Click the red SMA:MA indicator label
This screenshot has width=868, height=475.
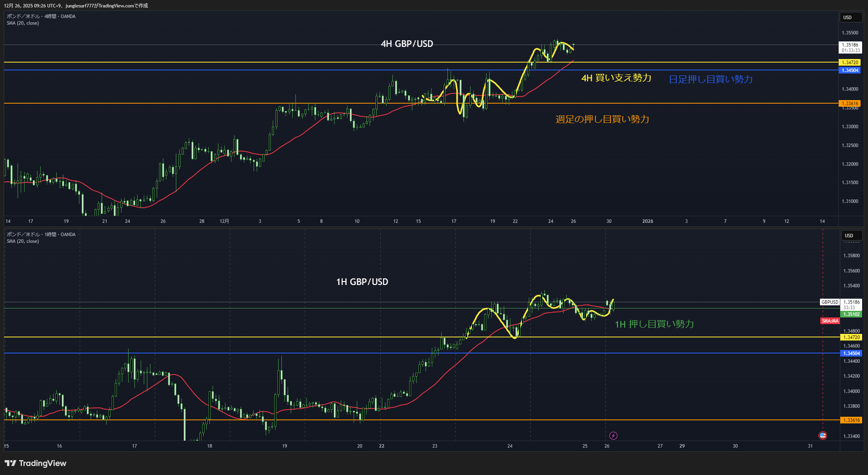tap(830, 321)
